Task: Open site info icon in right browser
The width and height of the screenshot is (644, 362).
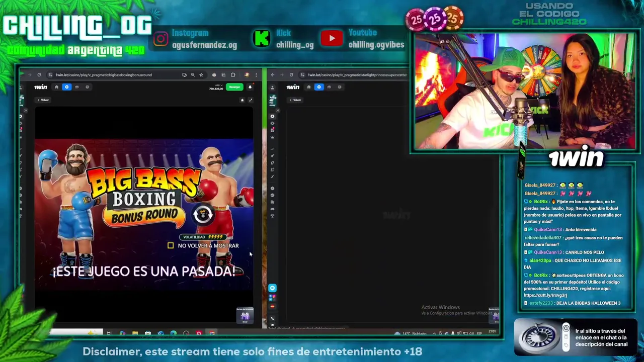Action: (x=302, y=75)
